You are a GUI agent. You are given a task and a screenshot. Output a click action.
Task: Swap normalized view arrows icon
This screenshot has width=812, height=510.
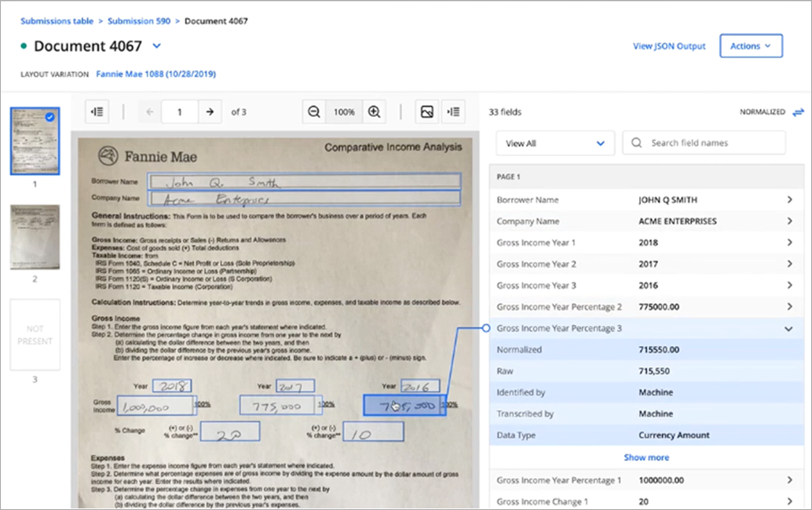798,112
